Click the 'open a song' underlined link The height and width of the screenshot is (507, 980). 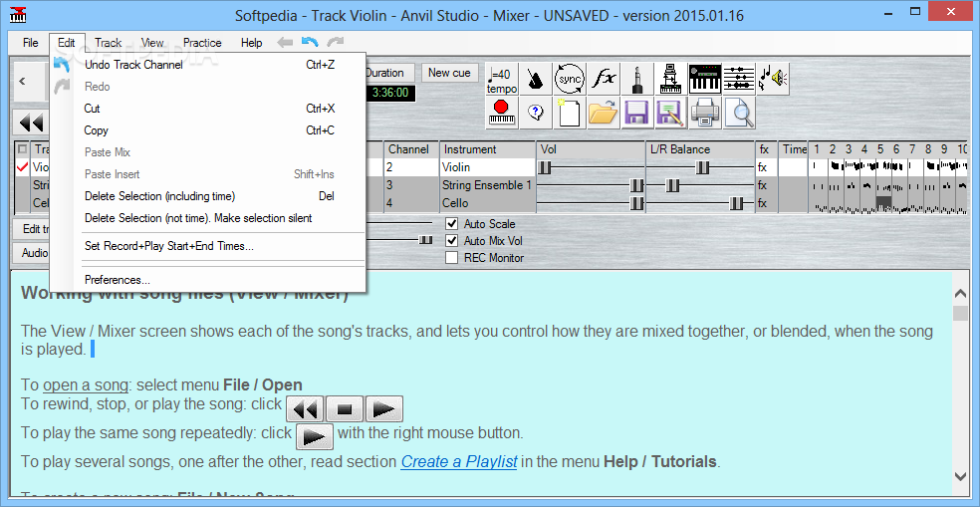pos(87,384)
